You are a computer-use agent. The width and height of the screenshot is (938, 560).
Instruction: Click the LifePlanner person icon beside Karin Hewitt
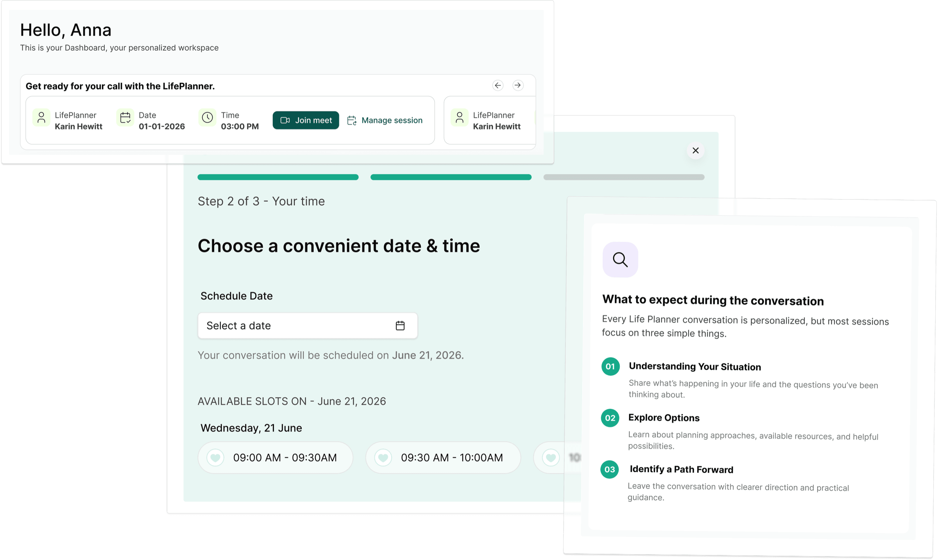[41, 117]
